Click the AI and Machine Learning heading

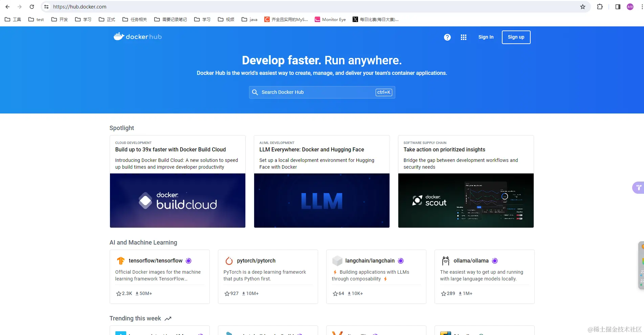(x=143, y=243)
